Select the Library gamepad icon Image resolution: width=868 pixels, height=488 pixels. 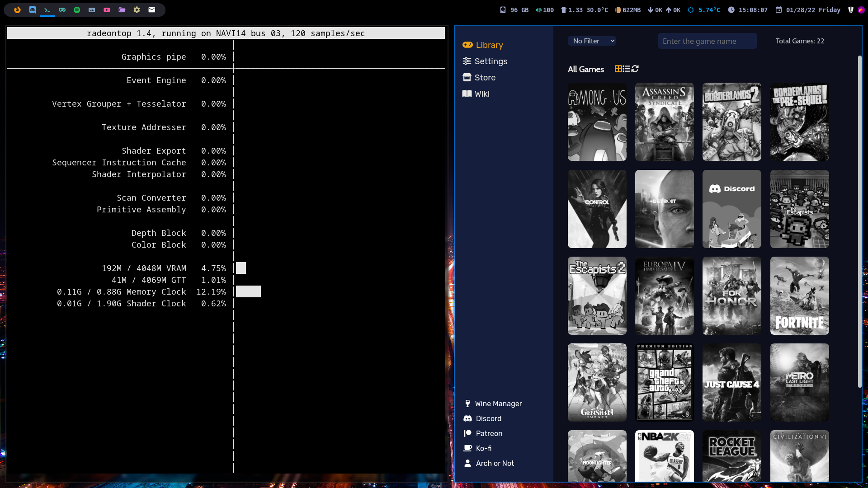tap(467, 45)
